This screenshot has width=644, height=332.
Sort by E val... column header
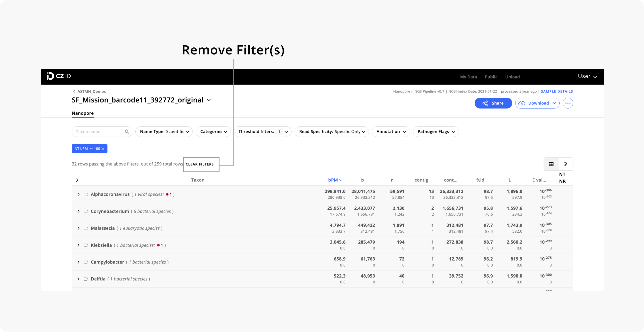539,180
